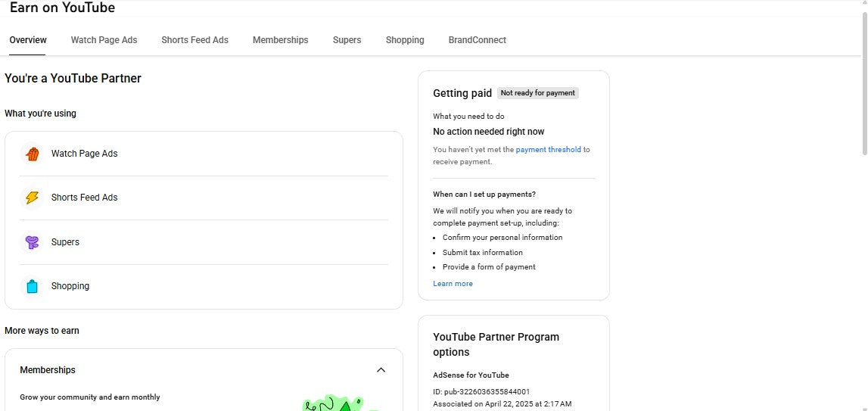Click Learn more in Getting paid card
Image resolution: width=868 pixels, height=411 pixels.
coord(453,284)
